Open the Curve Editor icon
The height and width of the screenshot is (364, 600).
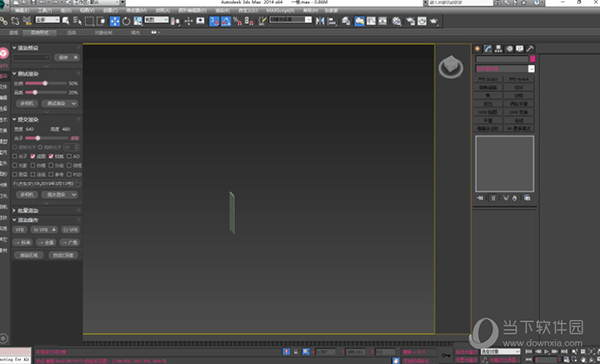(371, 21)
